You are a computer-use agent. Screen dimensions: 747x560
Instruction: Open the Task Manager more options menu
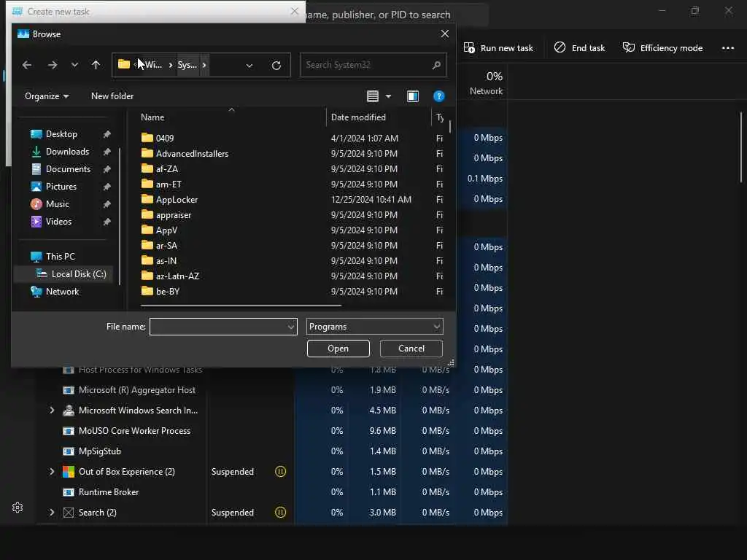click(728, 48)
